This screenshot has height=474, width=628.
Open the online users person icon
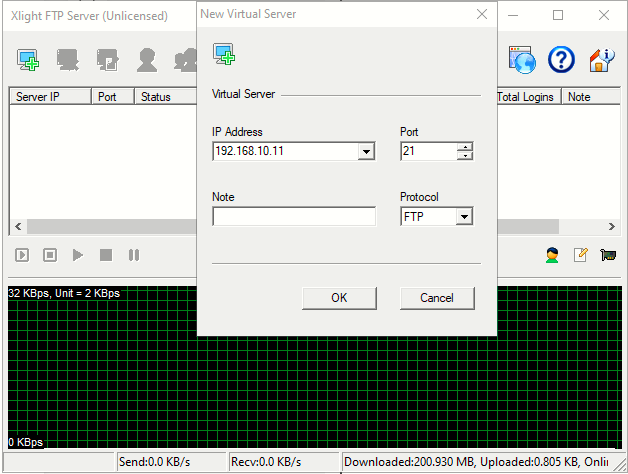point(552,255)
